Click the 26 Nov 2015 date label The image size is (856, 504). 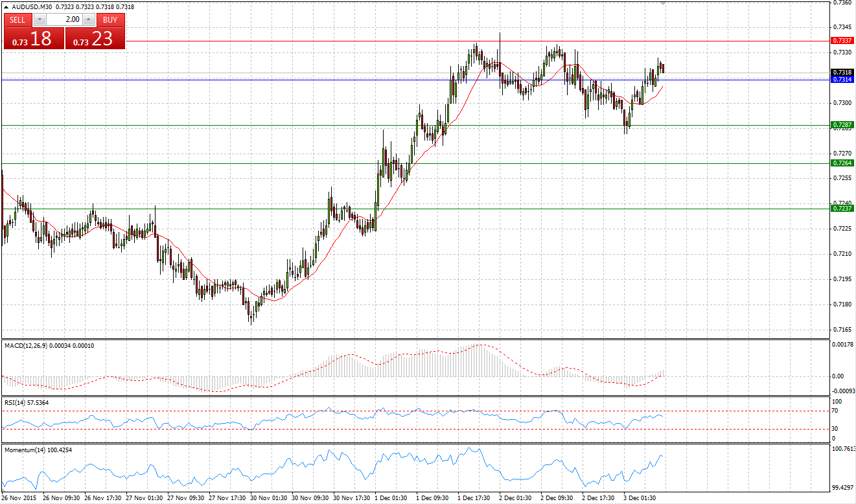[20, 499]
